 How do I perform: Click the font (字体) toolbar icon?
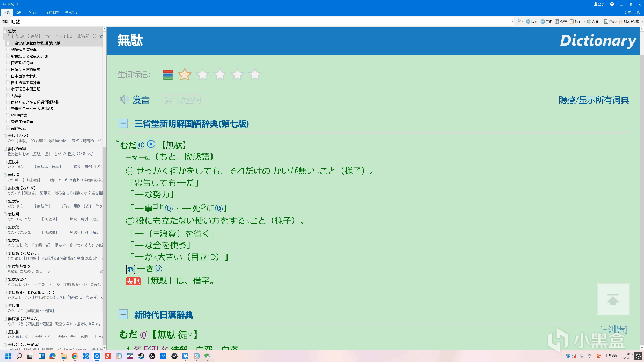click(606, 21)
